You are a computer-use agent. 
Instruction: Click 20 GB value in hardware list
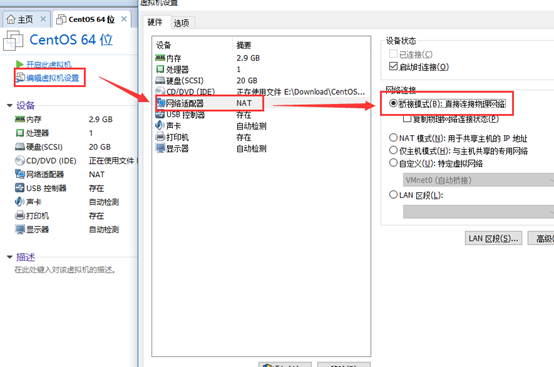pyautogui.click(x=247, y=81)
